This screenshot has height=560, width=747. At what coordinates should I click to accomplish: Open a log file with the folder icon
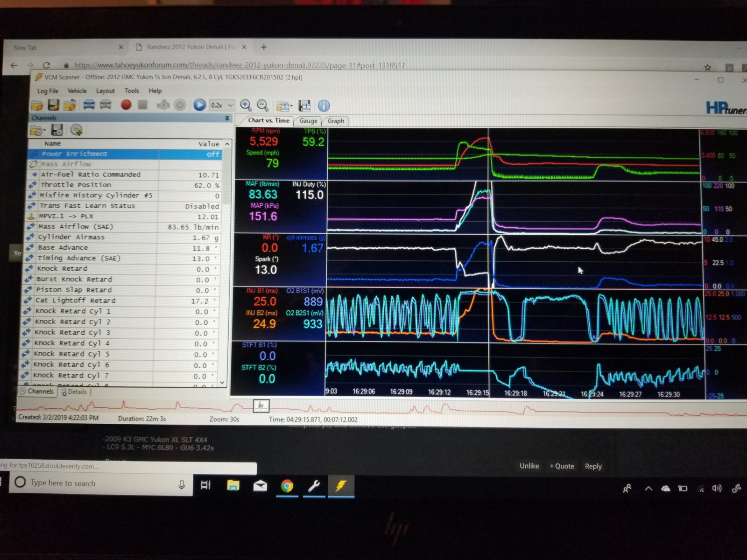(37, 105)
